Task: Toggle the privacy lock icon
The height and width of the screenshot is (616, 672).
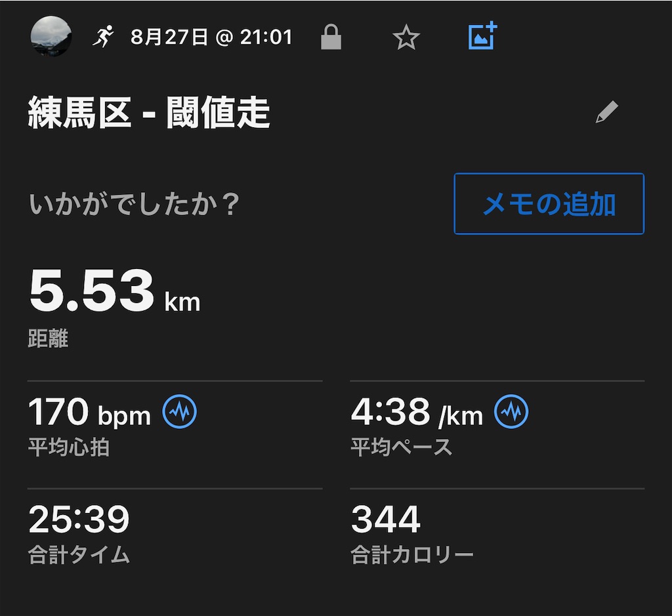Action: click(x=331, y=37)
